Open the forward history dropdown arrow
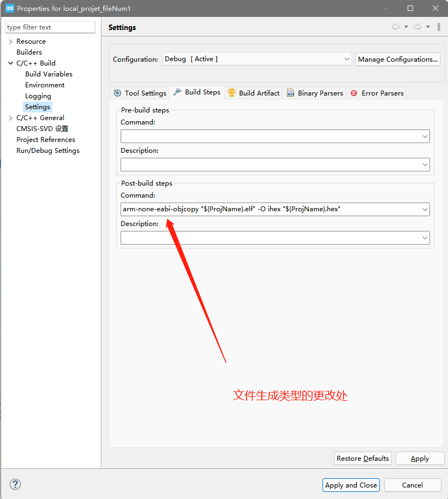The height and width of the screenshot is (499, 448). click(x=428, y=27)
